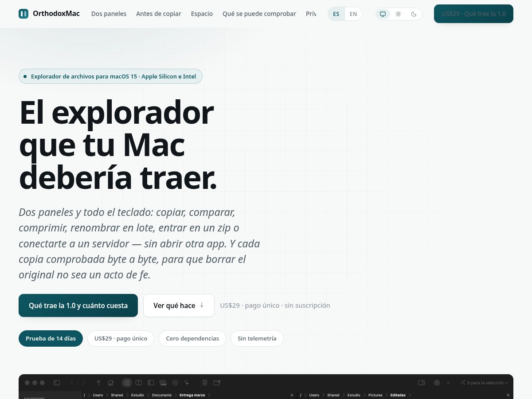Open 'Dos paneles' nav item

pyautogui.click(x=109, y=14)
